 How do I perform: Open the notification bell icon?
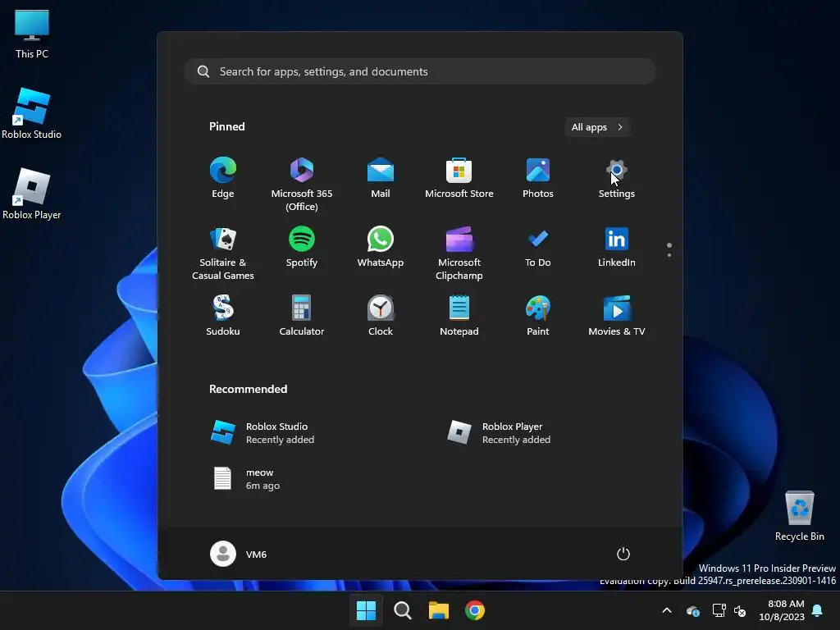(x=817, y=610)
